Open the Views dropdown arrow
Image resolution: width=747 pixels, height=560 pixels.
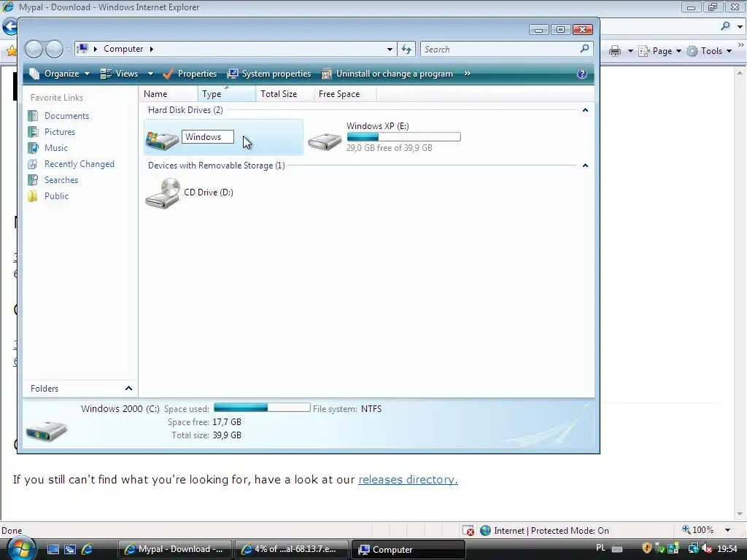[150, 74]
